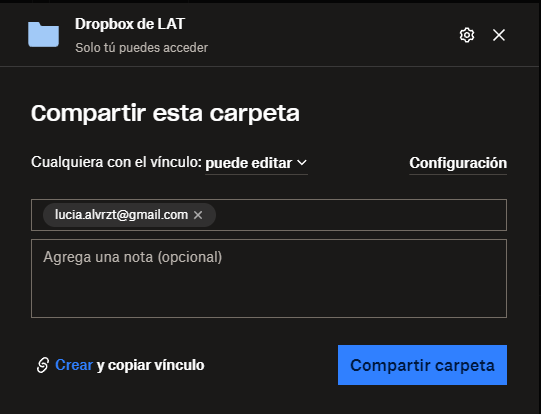
Task: Open the Configuración link
Action: pos(458,163)
